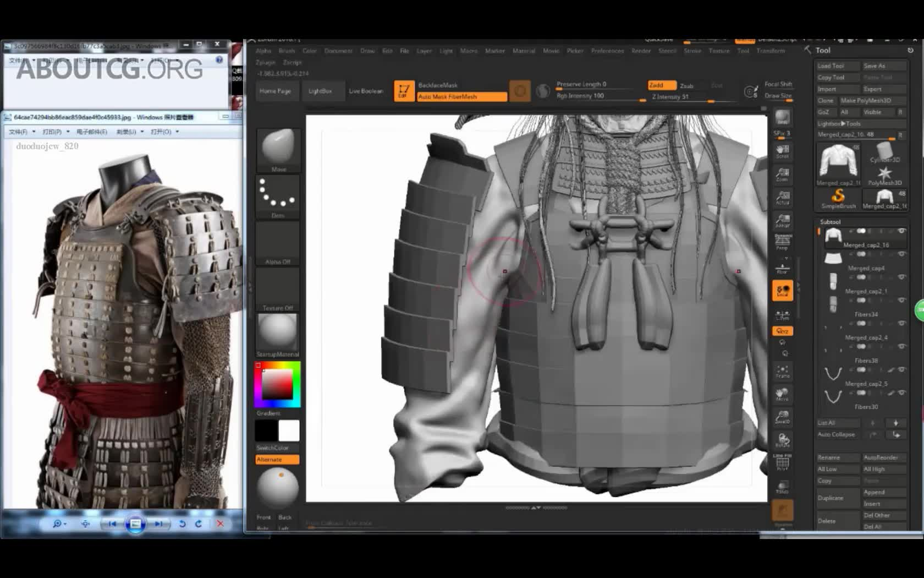Viewport: 924px width, 578px height.
Task: Expand the Subtool panel header
Action: [x=831, y=222]
